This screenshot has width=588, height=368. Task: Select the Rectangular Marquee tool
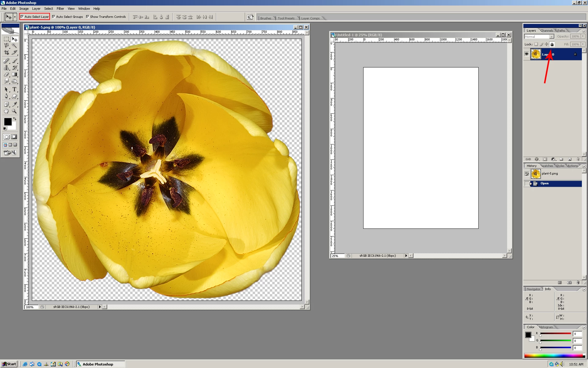(x=6, y=39)
